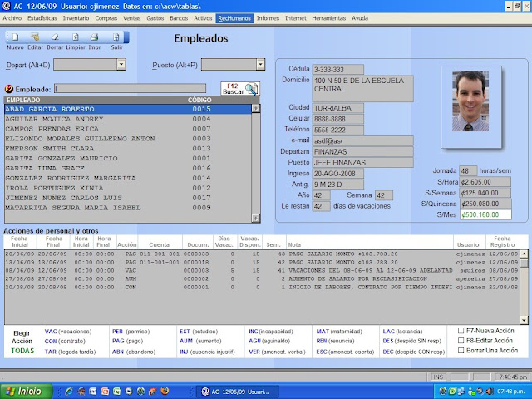
Task: Select employee CAMPOS PRENDAS ERICA
Action: point(128,129)
